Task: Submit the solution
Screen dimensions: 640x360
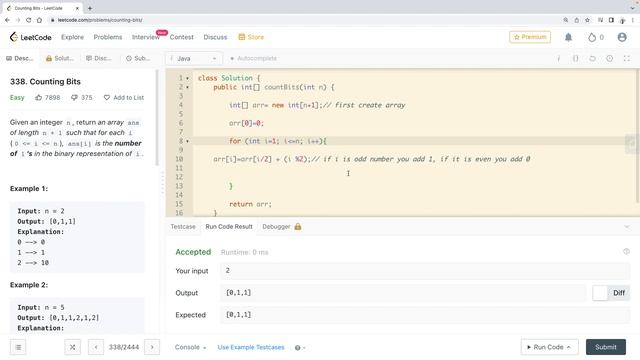Action: click(x=606, y=347)
